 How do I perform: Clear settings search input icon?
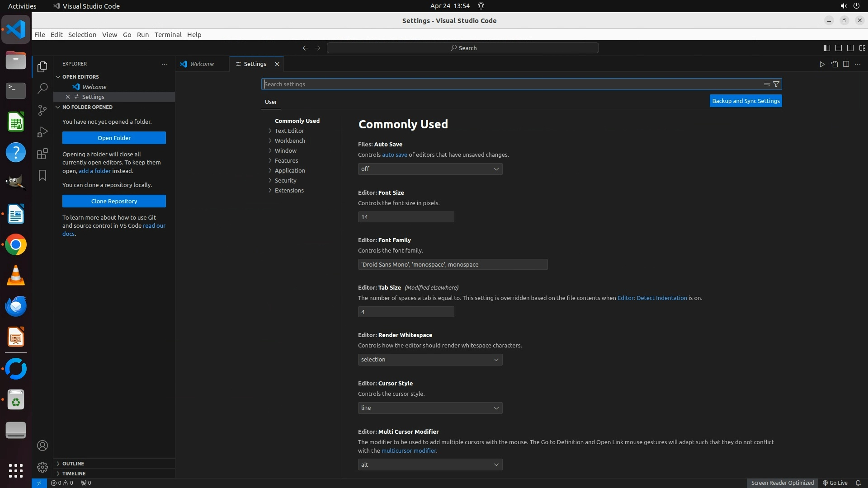767,84
